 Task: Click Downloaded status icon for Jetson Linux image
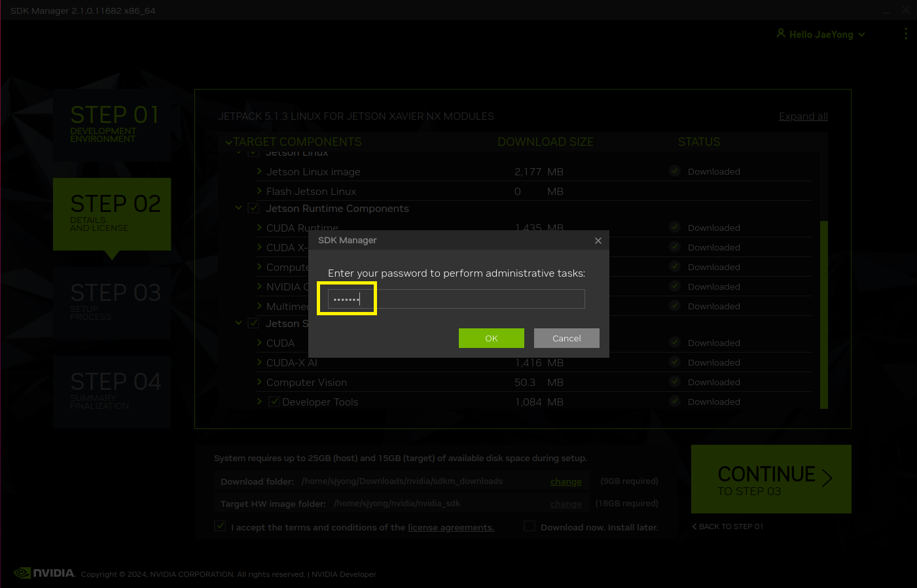(x=675, y=171)
